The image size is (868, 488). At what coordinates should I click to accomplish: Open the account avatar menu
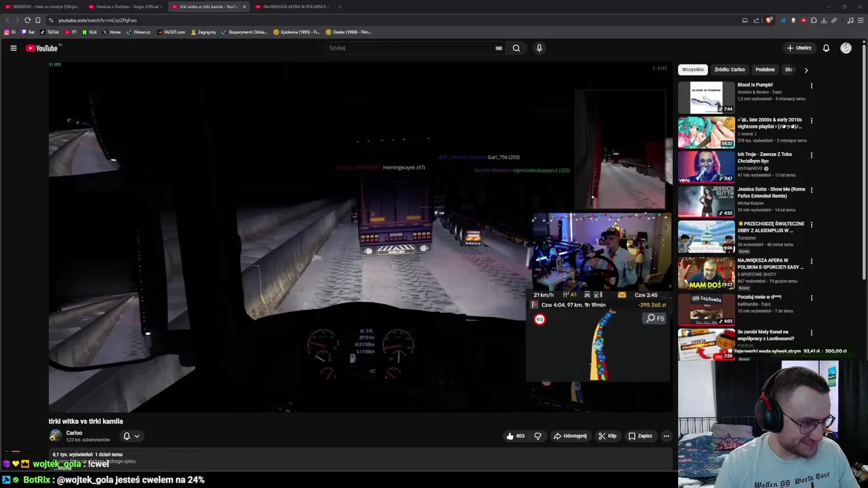tap(846, 48)
